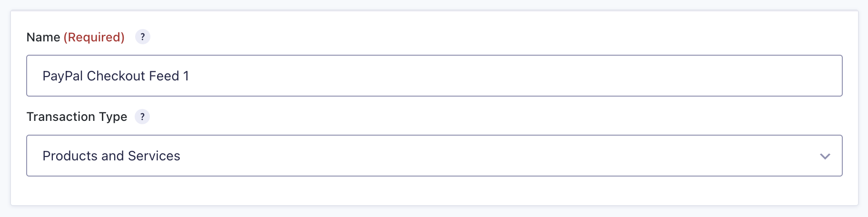Focus the "PayPal Checkout Feed 1" text box
Image resolution: width=868 pixels, height=217 pixels.
pyautogui.click(x=434, y=76)
